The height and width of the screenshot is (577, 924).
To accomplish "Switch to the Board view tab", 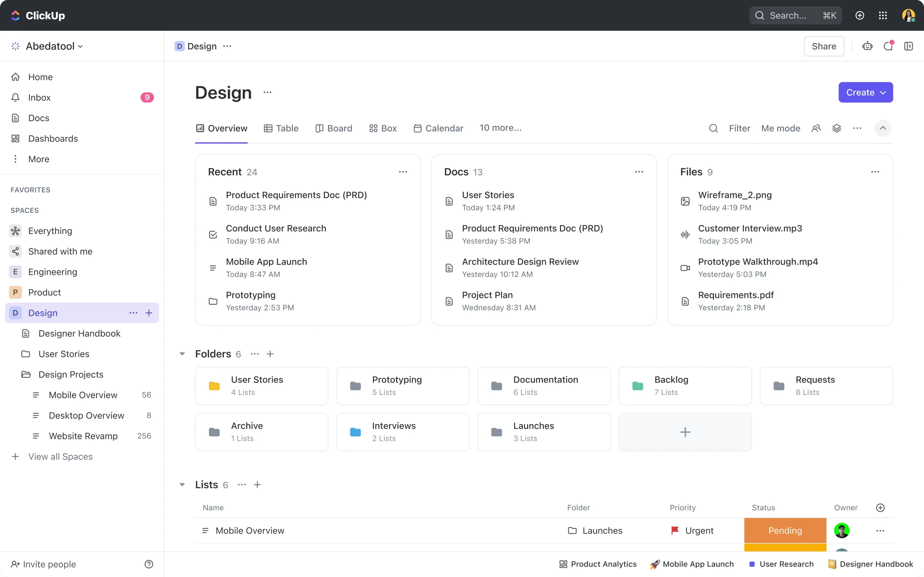I will [334, 128].
